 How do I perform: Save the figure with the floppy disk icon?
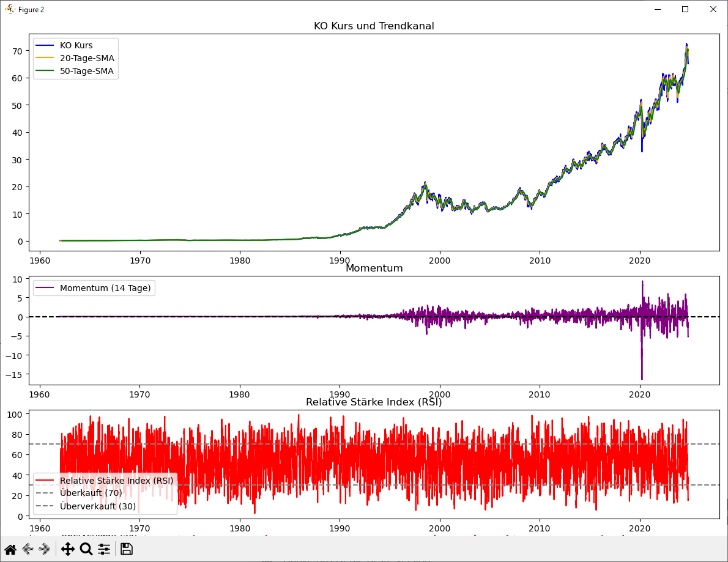click(126, 549)
